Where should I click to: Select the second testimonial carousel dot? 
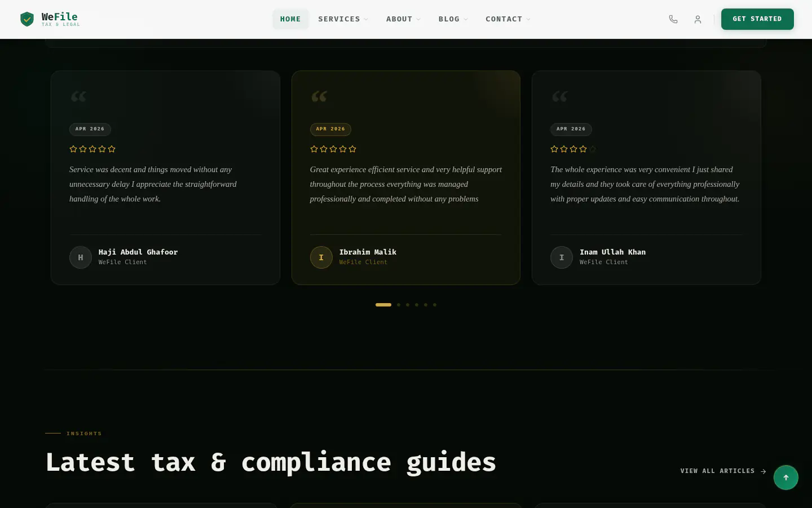point(399,305)
